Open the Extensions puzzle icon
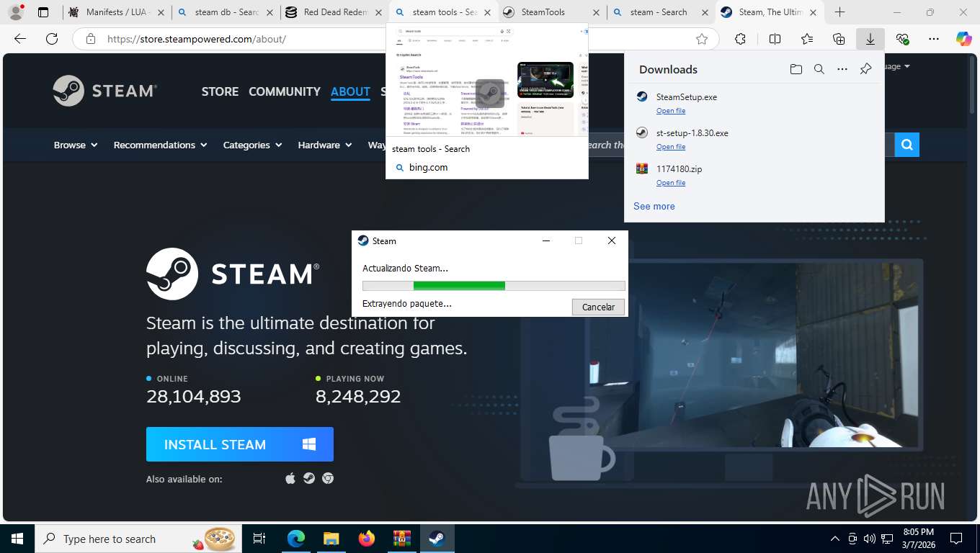980x553 pixels. (740, 39)
